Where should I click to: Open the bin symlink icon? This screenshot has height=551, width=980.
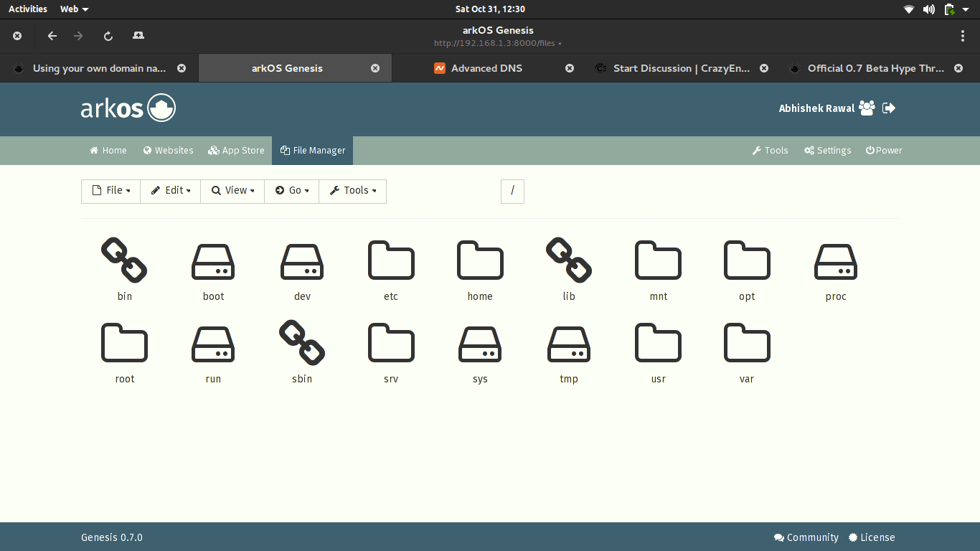(124, 260)
